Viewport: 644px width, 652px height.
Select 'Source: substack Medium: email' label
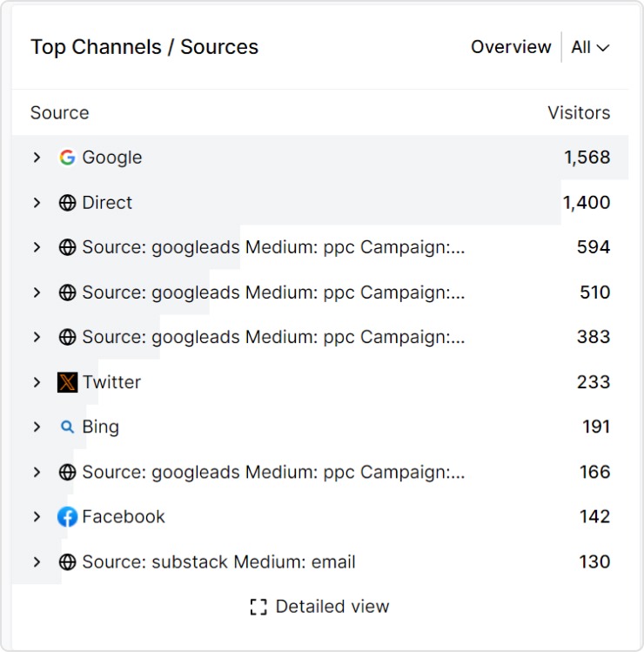218,562
